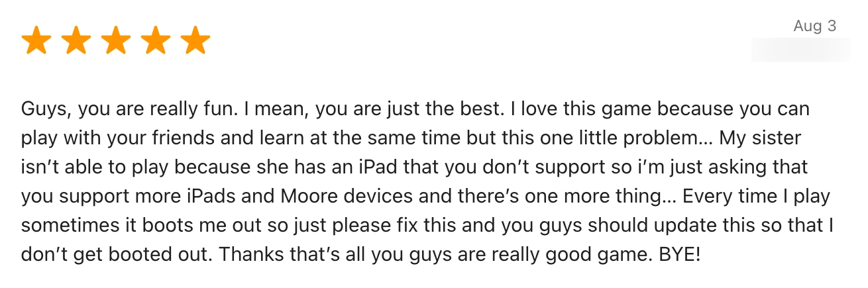Select the second orange rating star

pos(76,42)
